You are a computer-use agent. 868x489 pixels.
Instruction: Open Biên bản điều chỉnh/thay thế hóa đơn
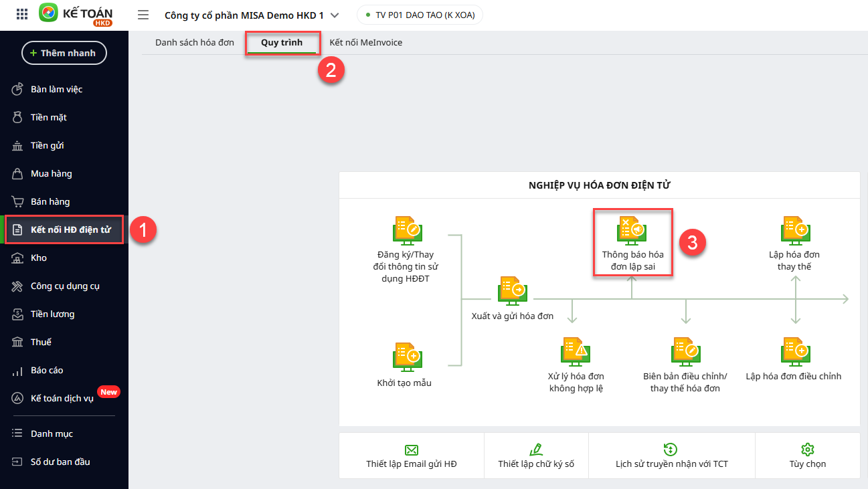coord(685,351)
